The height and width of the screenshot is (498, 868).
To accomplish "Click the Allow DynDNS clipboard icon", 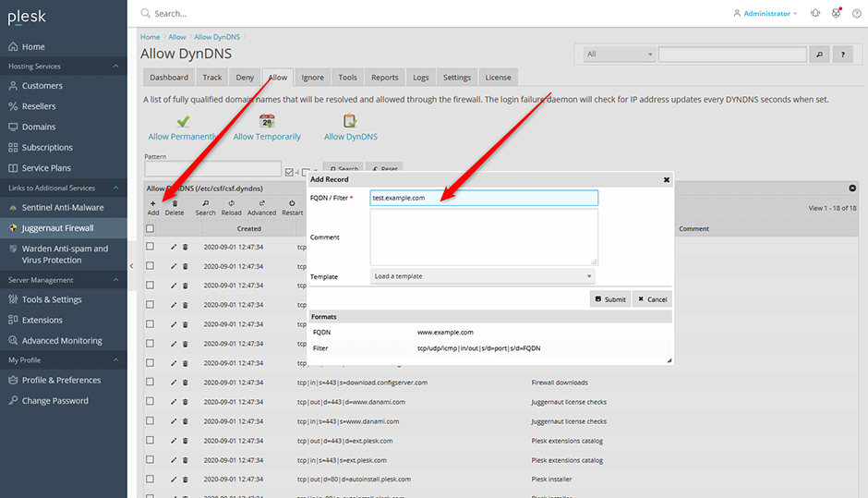I will click(x=350, y=121).
